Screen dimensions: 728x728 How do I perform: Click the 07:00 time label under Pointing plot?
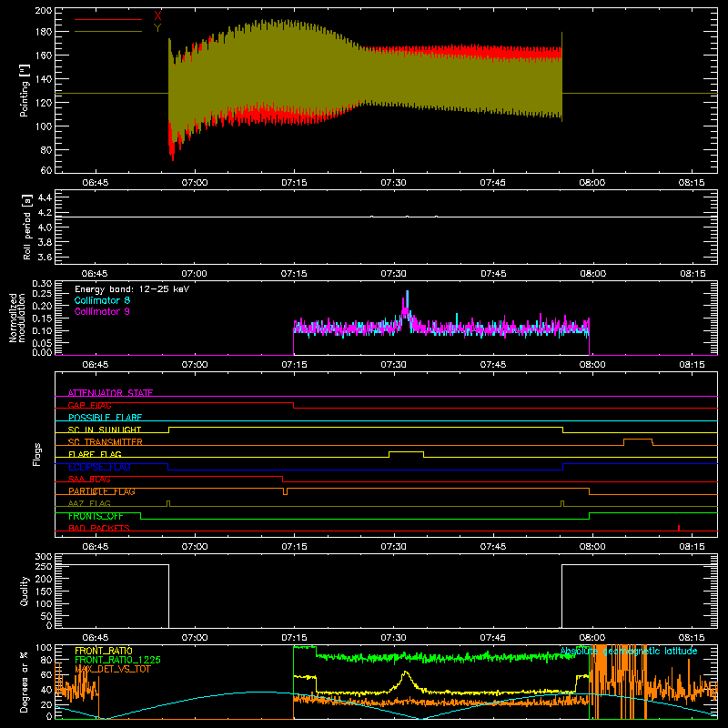(195, 183)
